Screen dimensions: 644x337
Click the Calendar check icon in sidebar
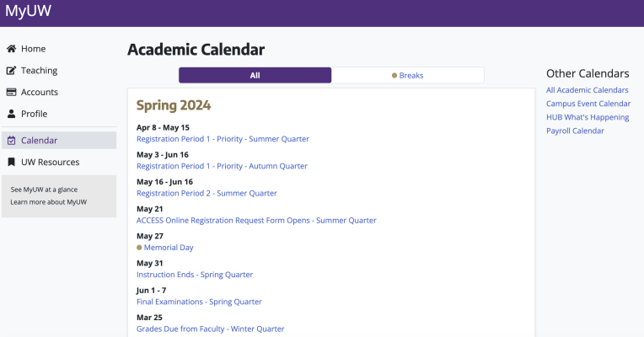click(x=12, y=141)
